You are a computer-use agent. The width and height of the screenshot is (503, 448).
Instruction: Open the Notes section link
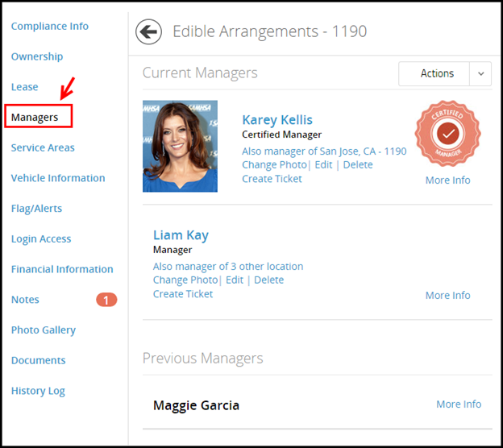tap(25, 300)
